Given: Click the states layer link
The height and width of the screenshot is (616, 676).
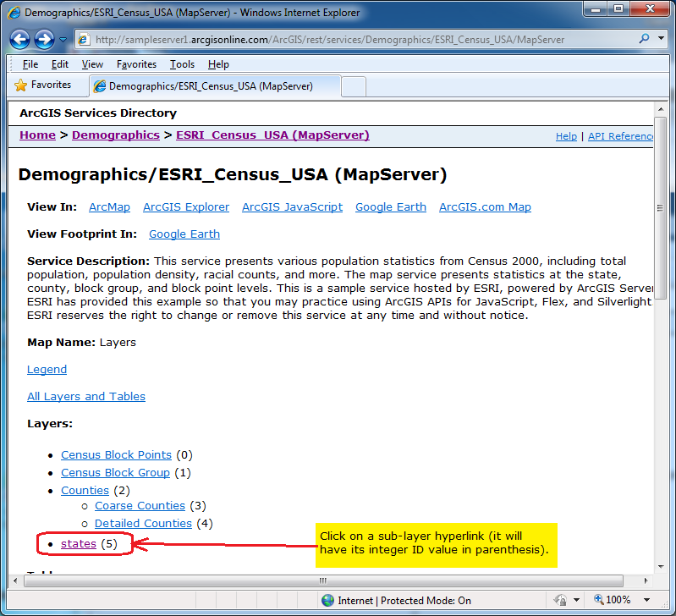Looking at the screenshot, I should [x=79, y=544].
